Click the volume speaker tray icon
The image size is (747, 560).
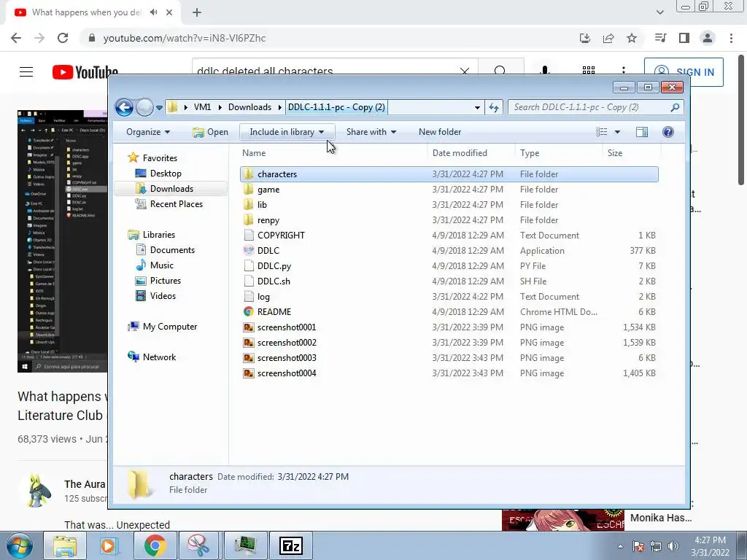(x=673, y=546)
